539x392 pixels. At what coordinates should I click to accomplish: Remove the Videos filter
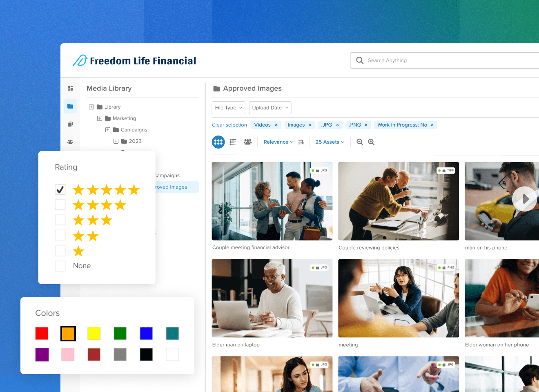click(276, 125)
